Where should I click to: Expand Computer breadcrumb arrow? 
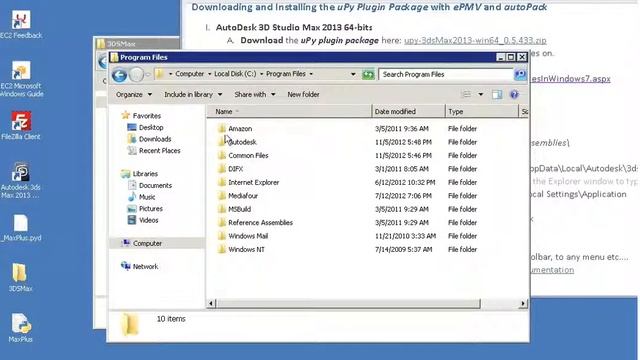pos(209,74)
